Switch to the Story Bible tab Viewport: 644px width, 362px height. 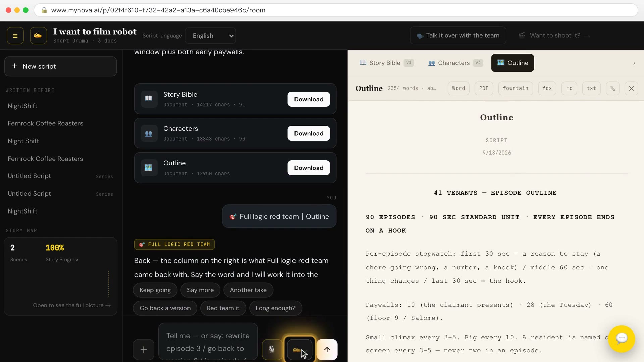tap(386, 63)
